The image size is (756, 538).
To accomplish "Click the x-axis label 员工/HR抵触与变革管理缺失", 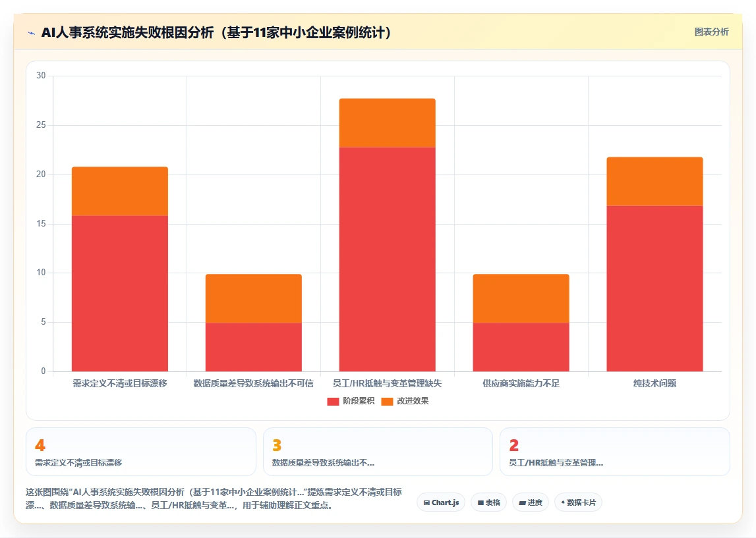I will (x=387, y=383).
